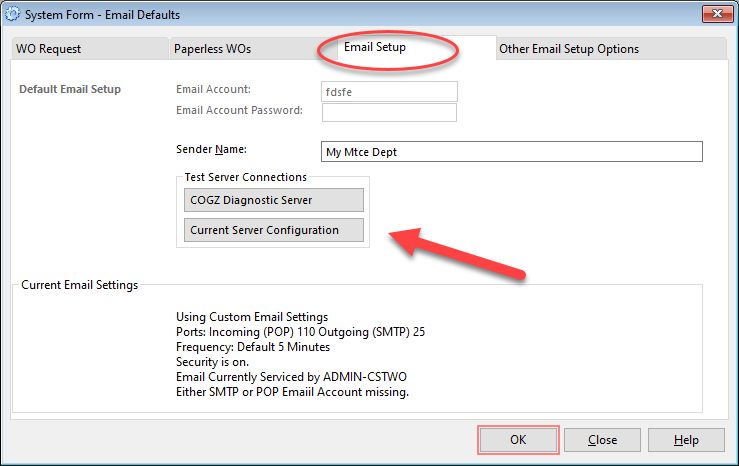This screenshot has height=466, width=739.
Task: Open the Paperless WOs tab
Action: point(212,49)
